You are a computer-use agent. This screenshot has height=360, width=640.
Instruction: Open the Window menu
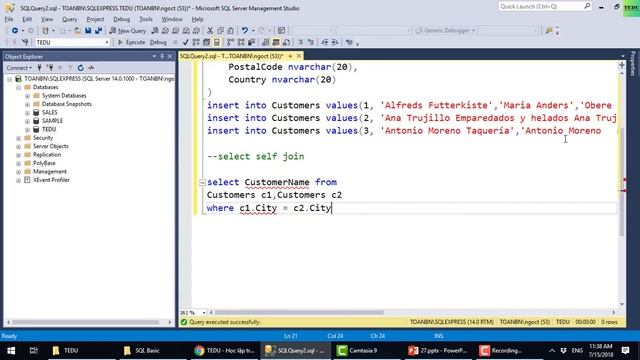click(x=172, y=19)
